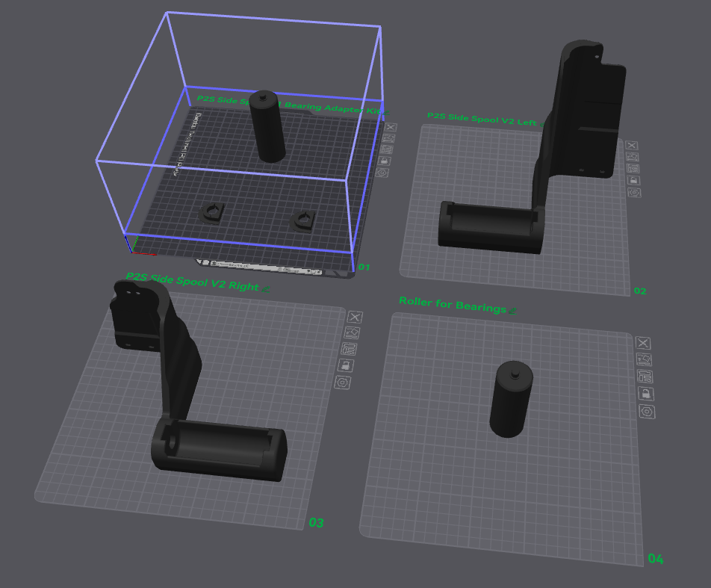The width and height of the screenshot is (711, 588).
Task: Edit the P2S Side Spool V2 Right name
Action: pos(266,288)
